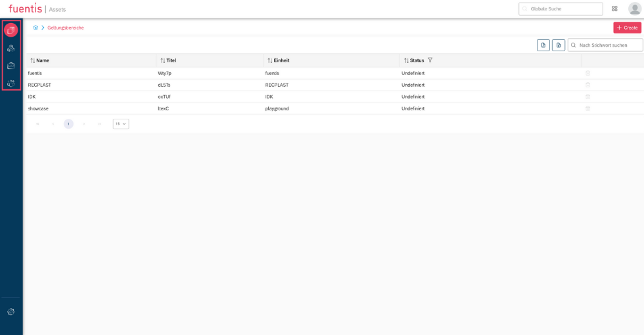Click the Wty7p title cell
644x335 pixels.
(x=164, y=73)
